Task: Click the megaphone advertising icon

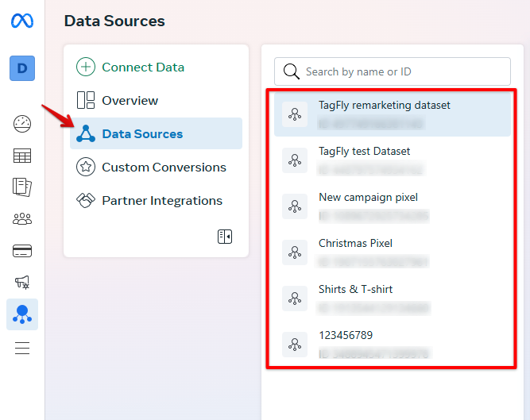Action: 22,282
